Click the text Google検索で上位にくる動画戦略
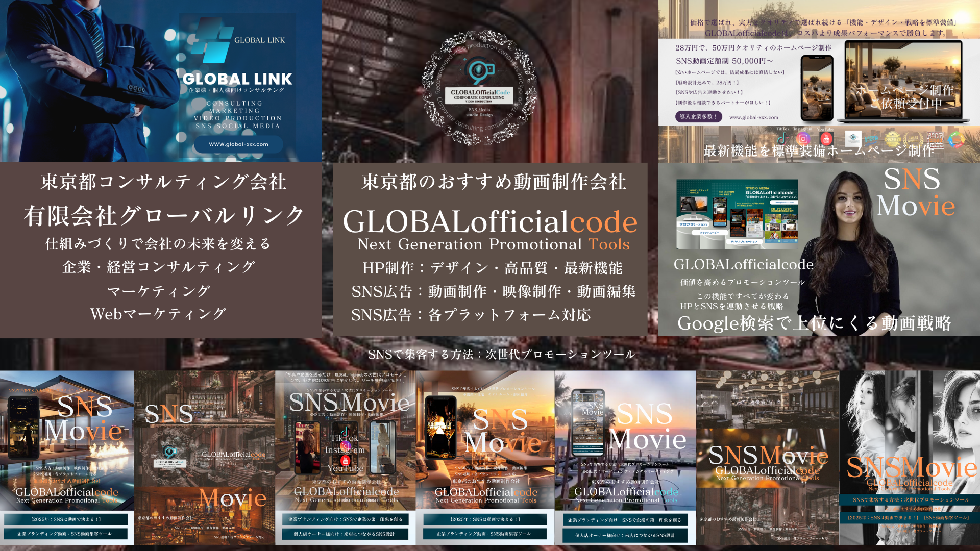The height and width of the screenshot is (551, 980). coord(814,323)
